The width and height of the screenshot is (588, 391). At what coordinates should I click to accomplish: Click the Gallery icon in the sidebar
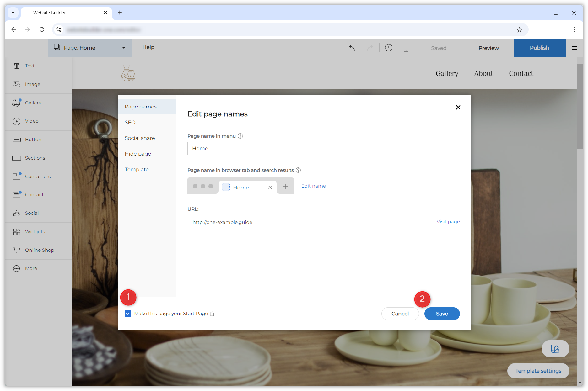[17, 103]
